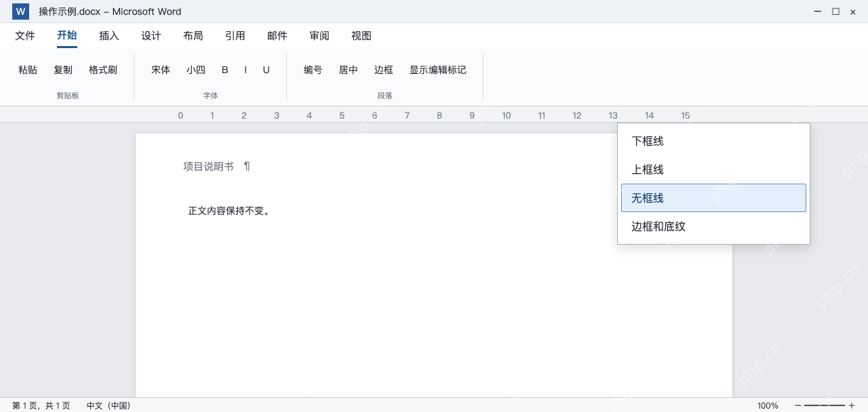Click the ruler mark 8

(439, 115)
